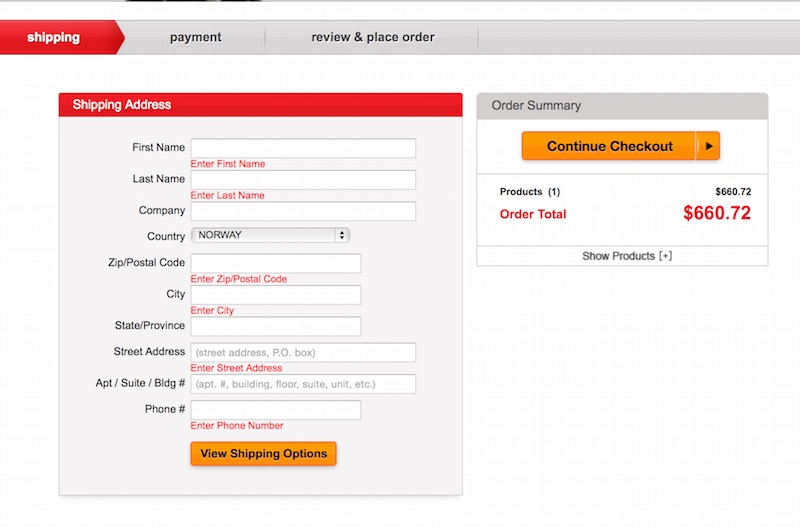
Task: Click the Continue Checkout button
Action: point(620,146)
